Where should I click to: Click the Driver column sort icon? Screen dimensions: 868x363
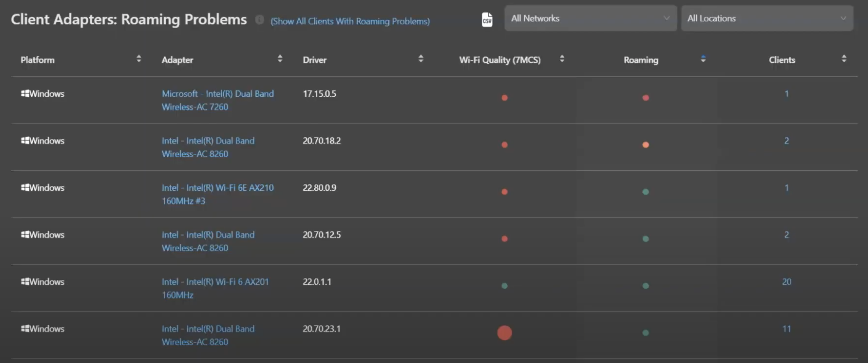coord(421,59)
